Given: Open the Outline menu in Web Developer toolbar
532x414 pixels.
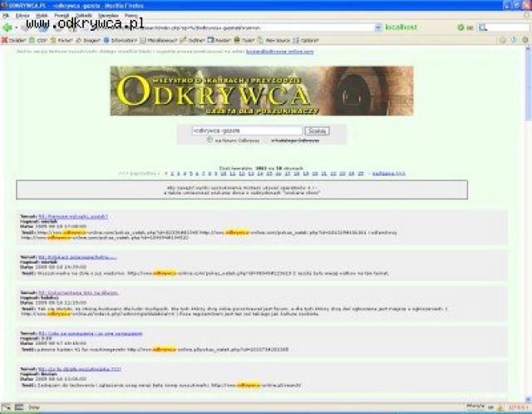Looking at the screenshot, I should [192, 40].
